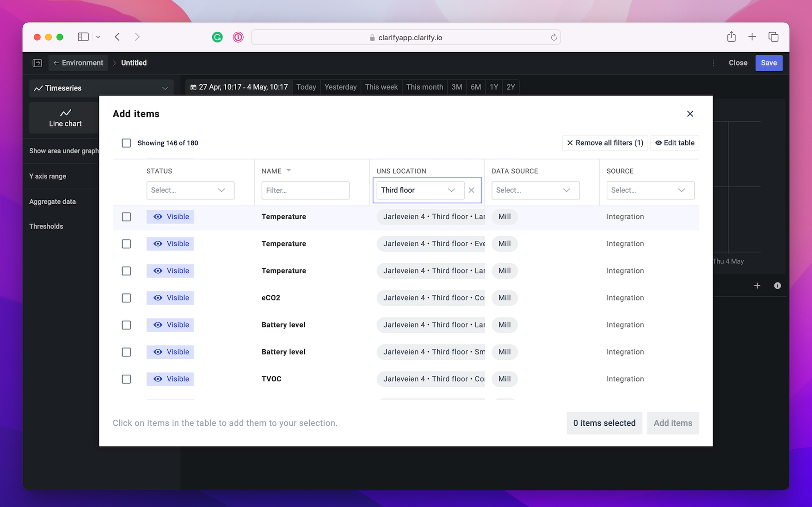
Task: Check the eCO2 row checkbox
Action: tap(126, 298)
